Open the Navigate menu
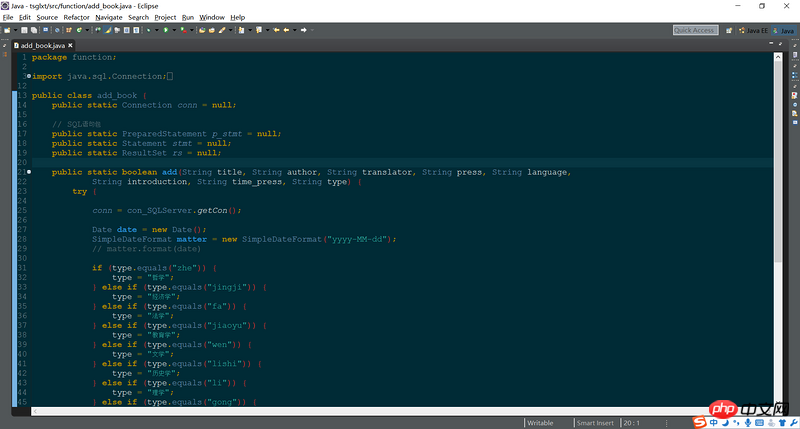Image resolution: width=800 pixels, height=429 pixels. 109,17
